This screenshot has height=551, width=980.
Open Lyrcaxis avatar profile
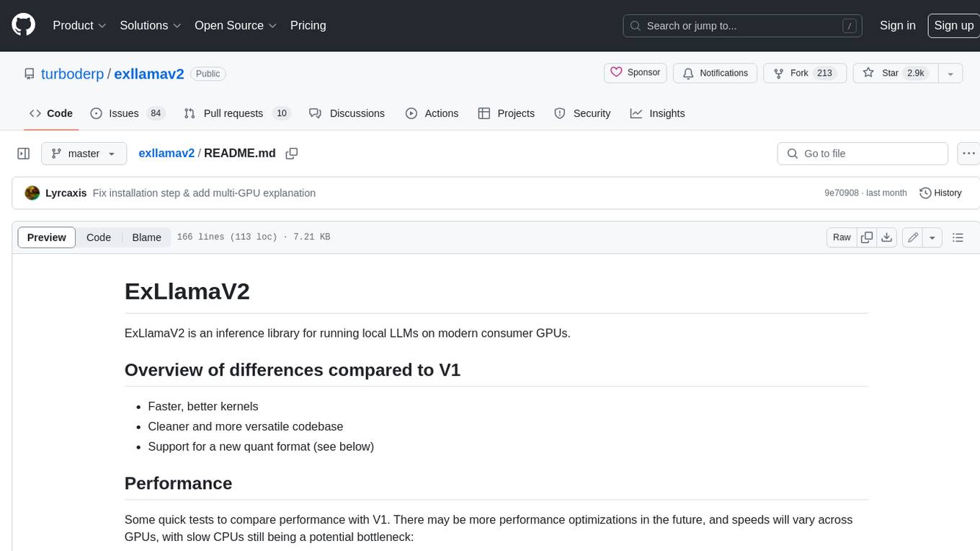point(32,193)
